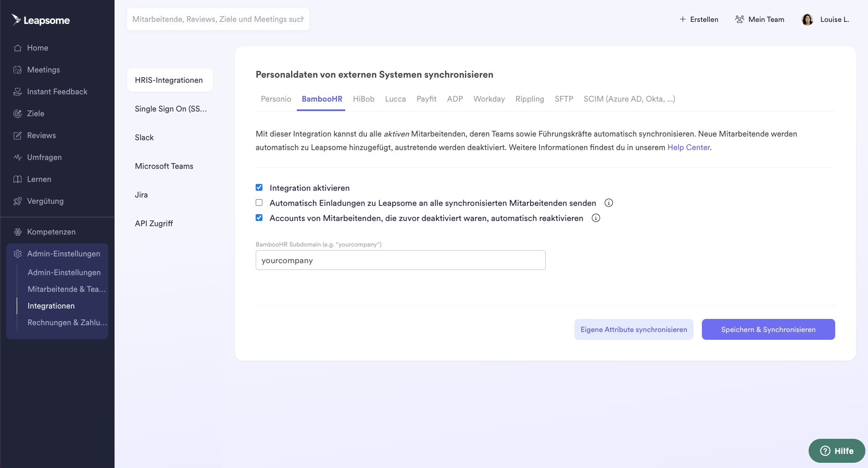Click the Lernen book icon
Screen dimensions: 868x468
[18, 179]
